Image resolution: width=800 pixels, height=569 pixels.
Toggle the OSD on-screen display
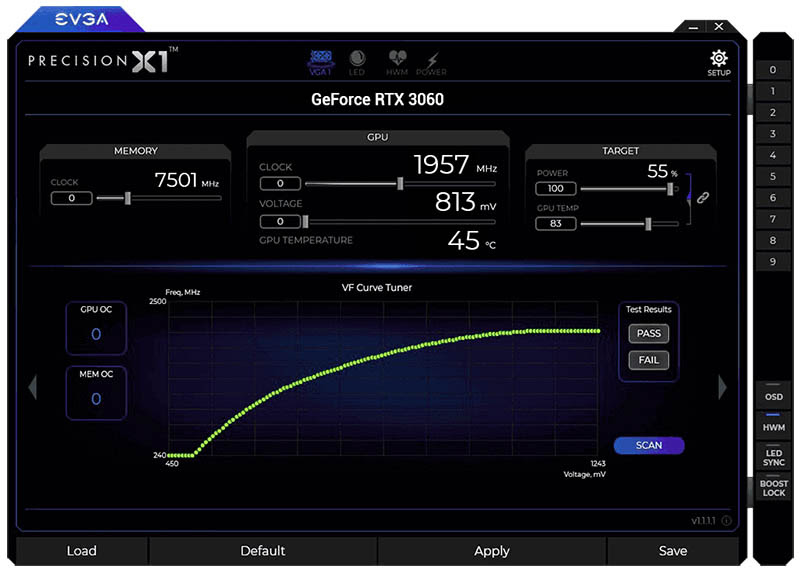773,394
